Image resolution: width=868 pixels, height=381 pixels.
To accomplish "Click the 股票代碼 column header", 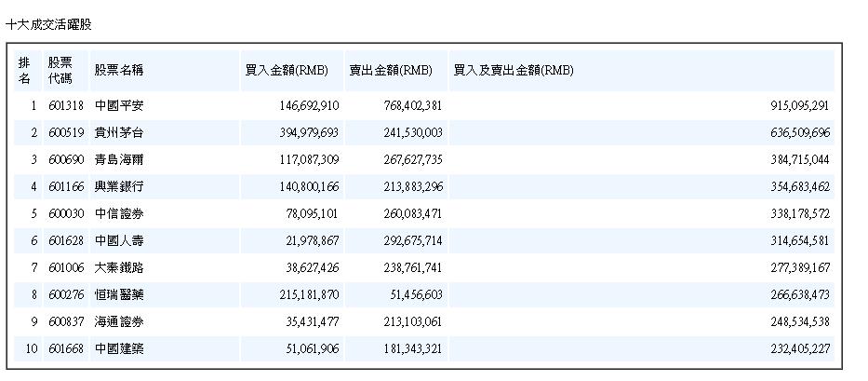I will pos(60,71).
